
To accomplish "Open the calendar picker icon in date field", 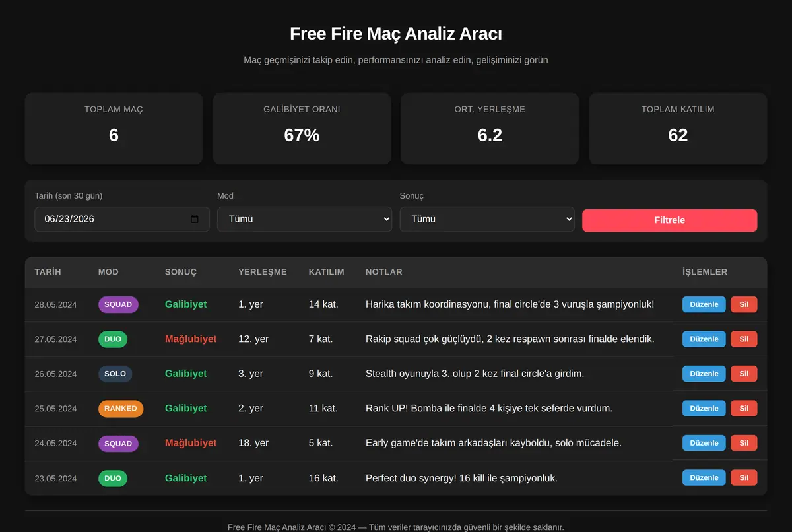I will 195,219.
